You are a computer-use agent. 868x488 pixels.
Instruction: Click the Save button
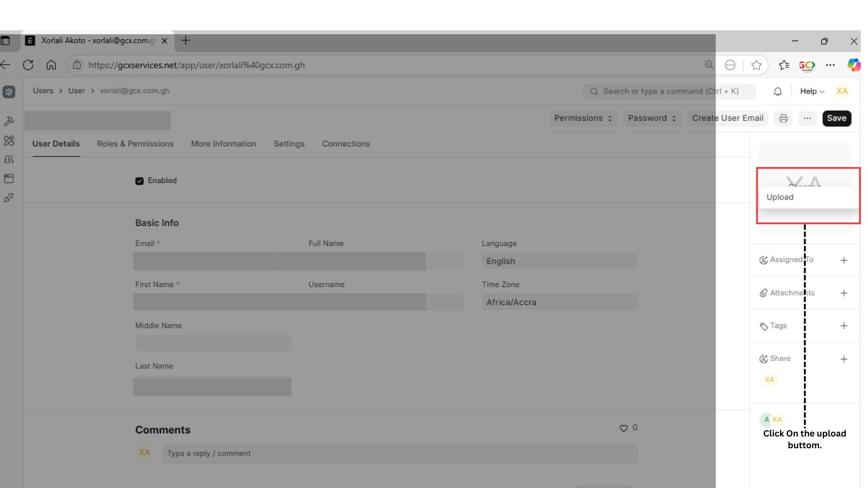[x=837, y=118]
